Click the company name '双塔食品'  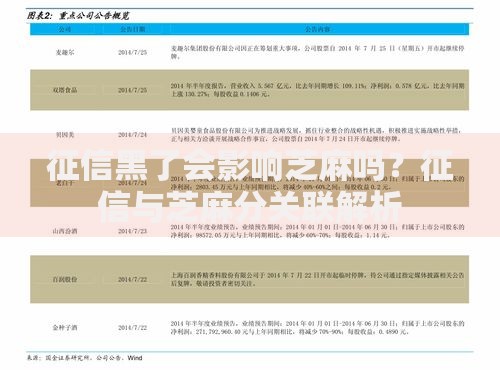tap(65, 90)
